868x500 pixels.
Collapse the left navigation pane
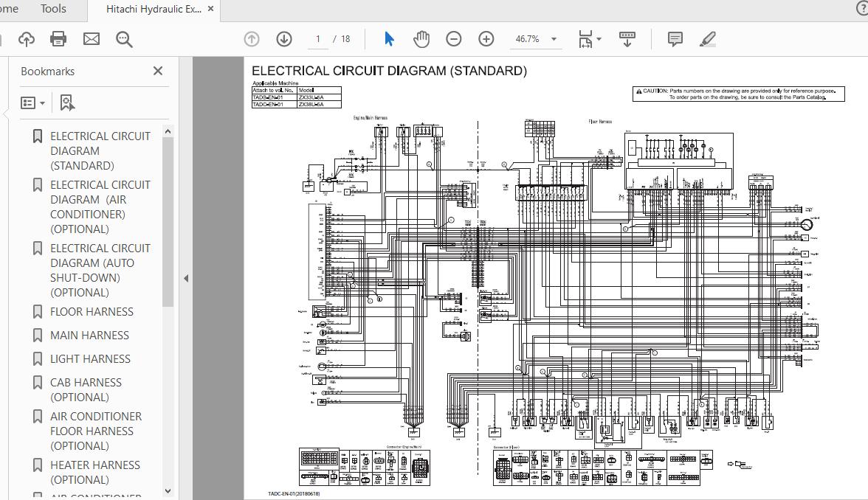(186, 278)
